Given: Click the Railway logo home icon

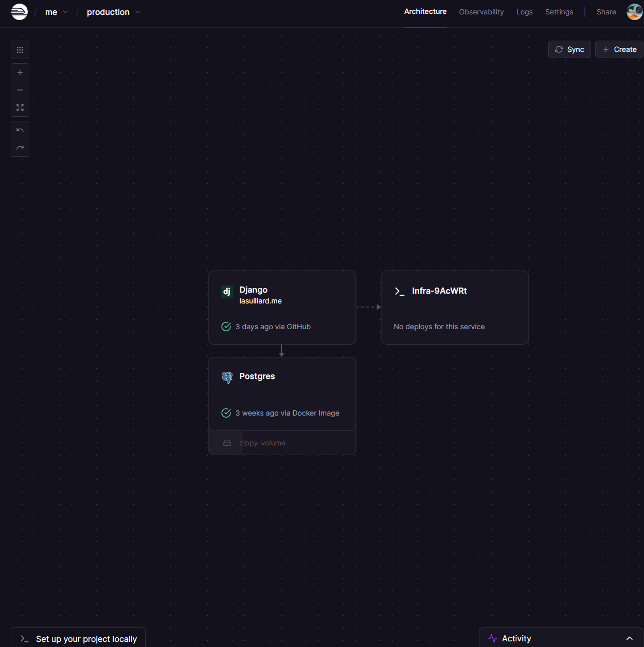Looking at the screenshot, I should [x=20, y=12].
